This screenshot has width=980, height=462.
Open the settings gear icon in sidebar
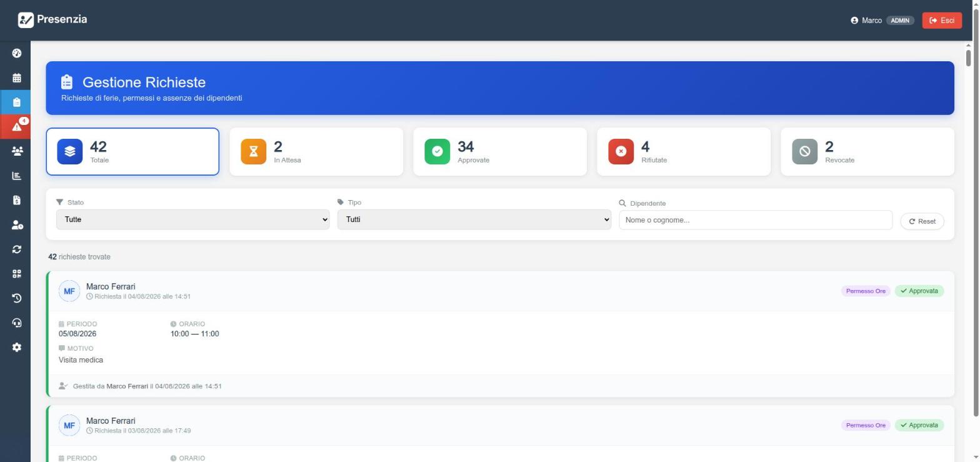17,347
